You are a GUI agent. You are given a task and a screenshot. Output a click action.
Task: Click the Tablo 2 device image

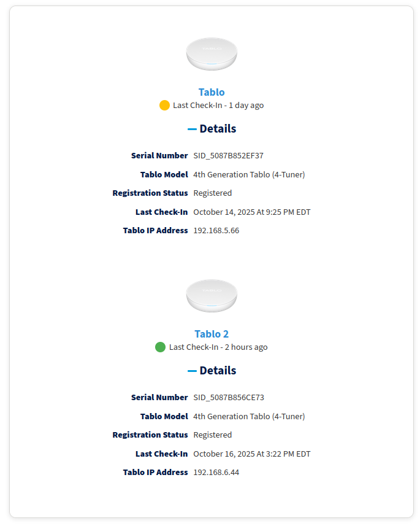[212, 295]
